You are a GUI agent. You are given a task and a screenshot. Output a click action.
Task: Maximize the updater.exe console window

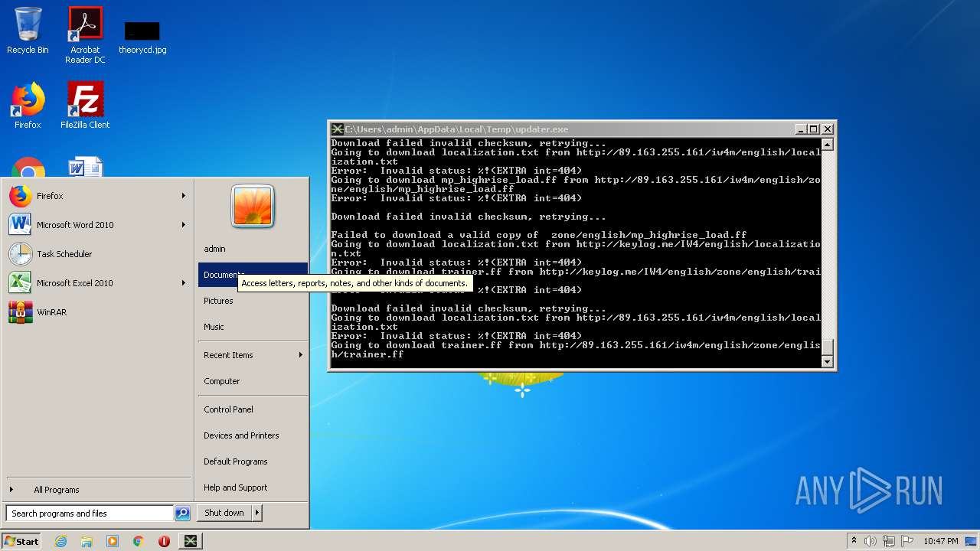click(813, 129)
